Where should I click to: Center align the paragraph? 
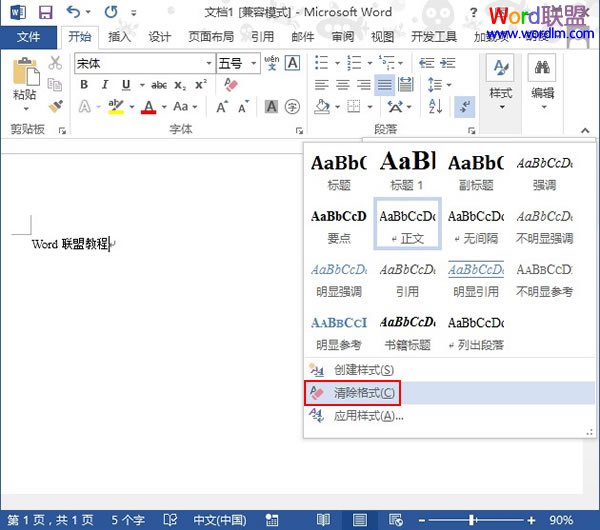[342, 85]
